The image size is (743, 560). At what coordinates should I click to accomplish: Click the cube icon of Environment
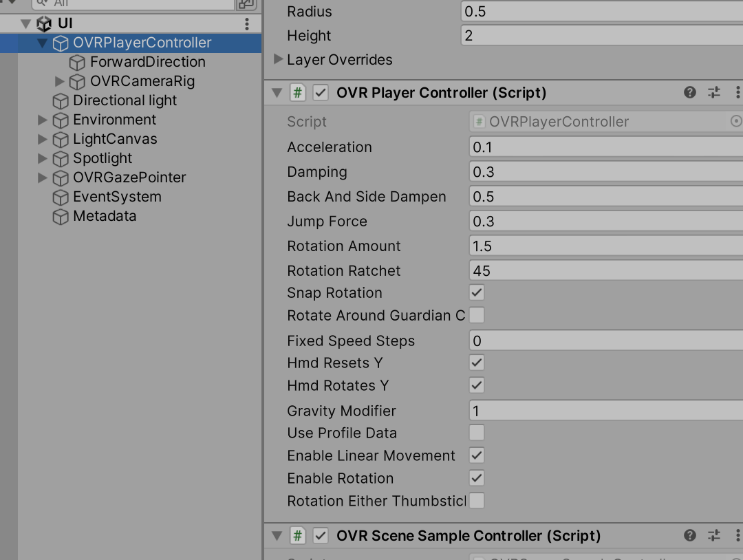[60, 120]
